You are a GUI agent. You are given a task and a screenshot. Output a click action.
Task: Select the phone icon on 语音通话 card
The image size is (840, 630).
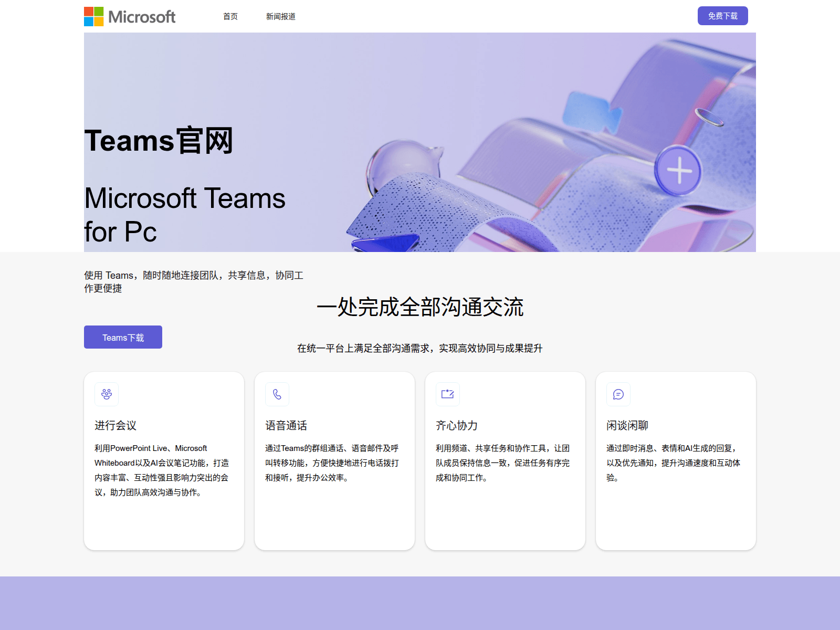277,394
